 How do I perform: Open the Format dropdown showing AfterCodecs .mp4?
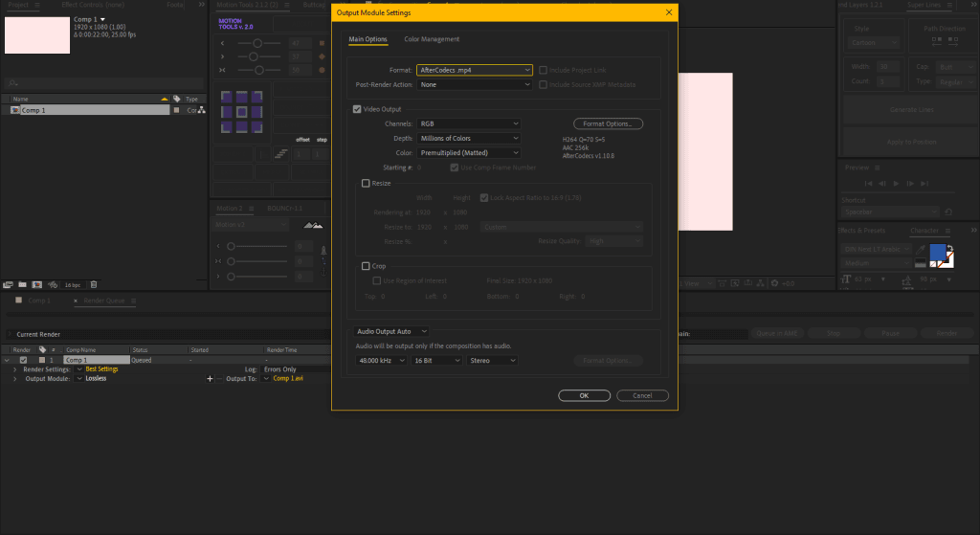tap(475, 70)
